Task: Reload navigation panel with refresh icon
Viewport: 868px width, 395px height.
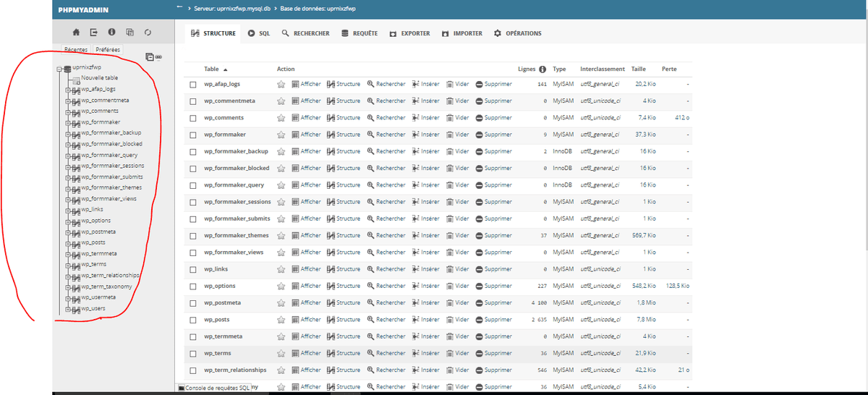Action: coord(148,33)
